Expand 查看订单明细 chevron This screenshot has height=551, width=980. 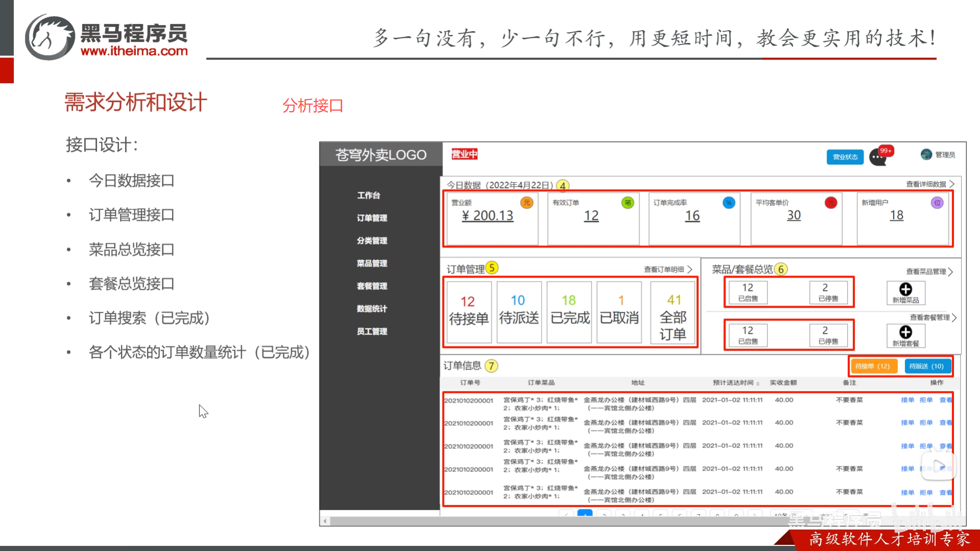(x=690, y=269)
